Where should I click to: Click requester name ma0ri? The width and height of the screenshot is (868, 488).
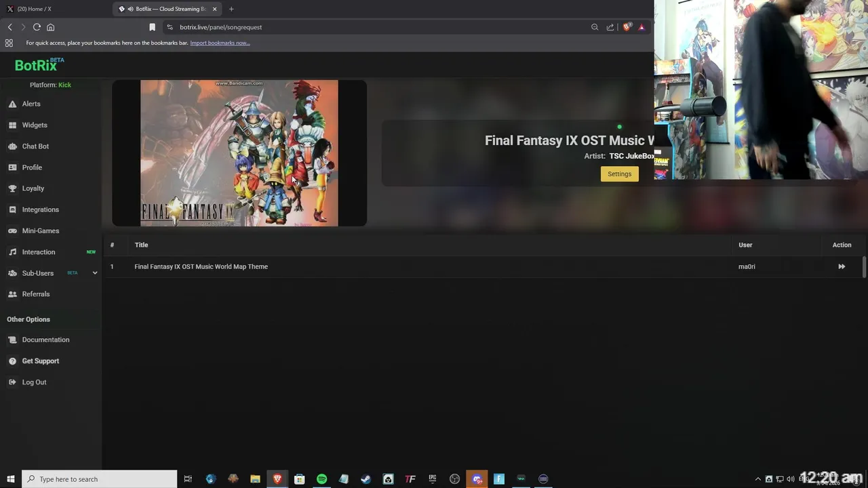coord(747,266)
